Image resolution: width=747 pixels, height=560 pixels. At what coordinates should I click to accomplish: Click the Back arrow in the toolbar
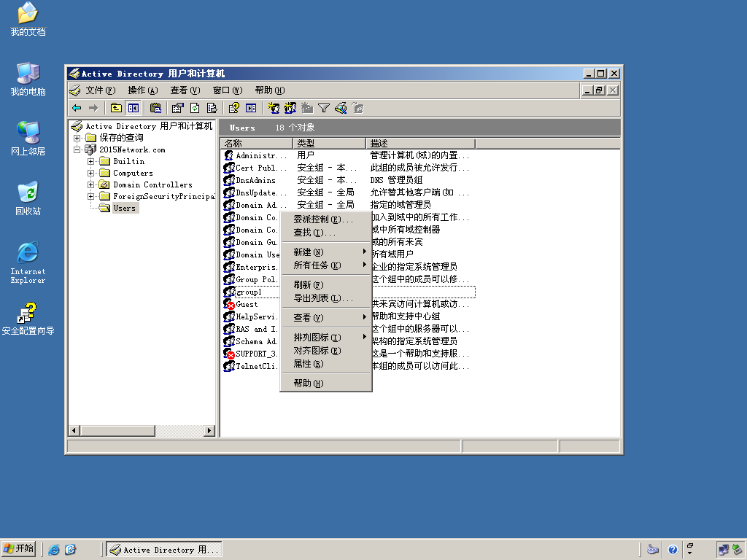click(x=77, y=108)
